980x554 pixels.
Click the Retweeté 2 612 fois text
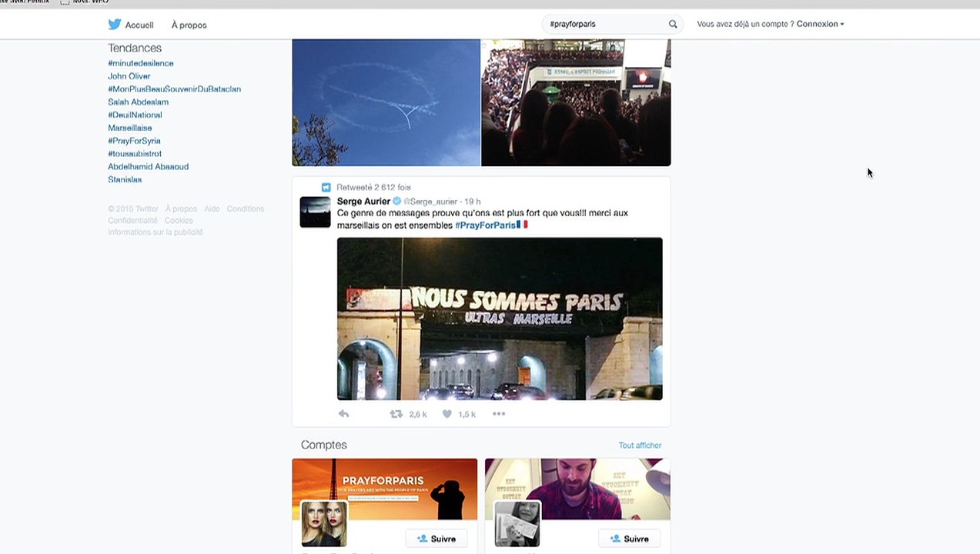point(373,187)
